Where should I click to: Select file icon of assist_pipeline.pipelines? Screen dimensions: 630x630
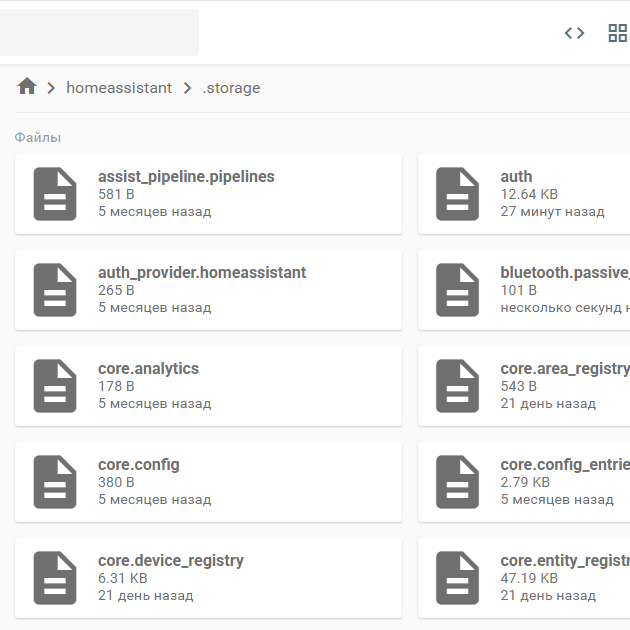pos(55,194)
